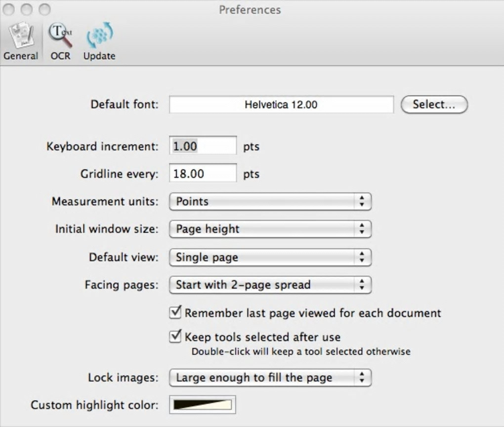Click "pts" beside the Keyboard increment field
504x427 pixels.
point(251,147)
